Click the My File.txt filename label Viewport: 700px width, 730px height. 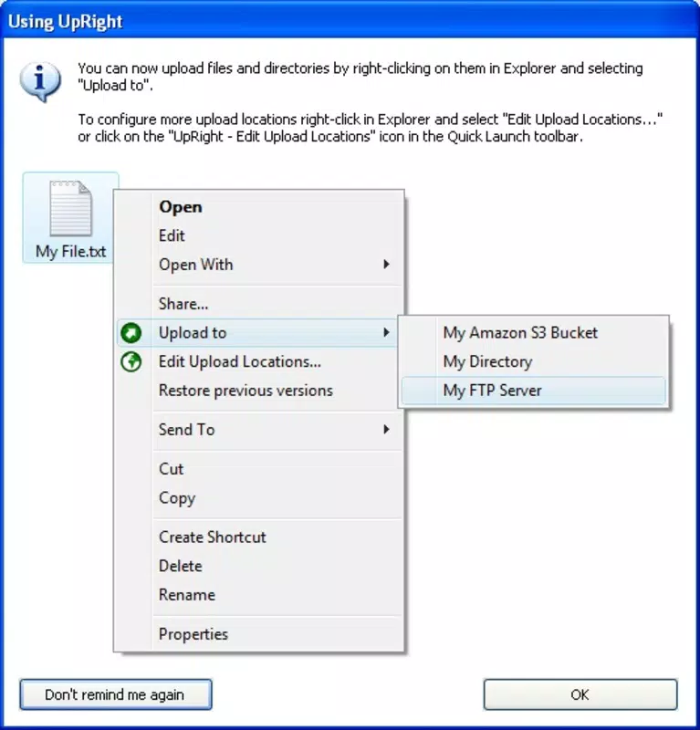pos(71,252)
